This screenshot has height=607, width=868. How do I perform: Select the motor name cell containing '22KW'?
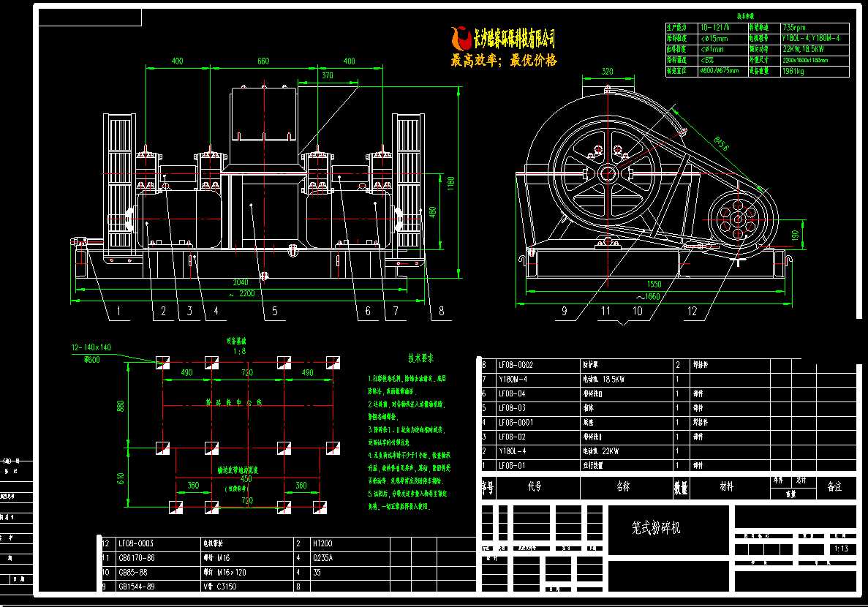pos(600,451)
